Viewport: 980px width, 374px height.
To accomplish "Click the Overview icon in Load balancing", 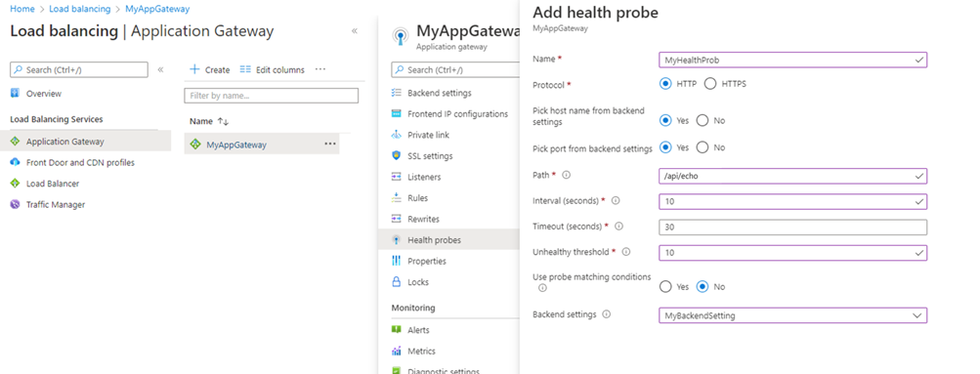I will click(15, 93).
